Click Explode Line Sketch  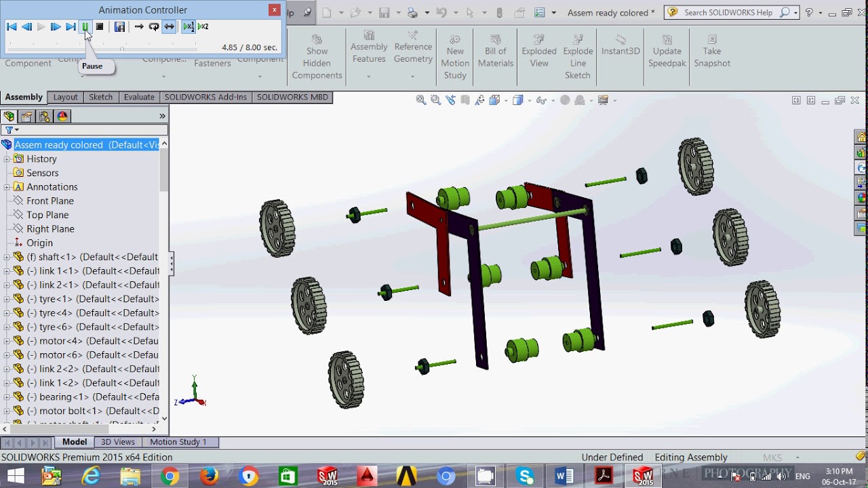578,56
